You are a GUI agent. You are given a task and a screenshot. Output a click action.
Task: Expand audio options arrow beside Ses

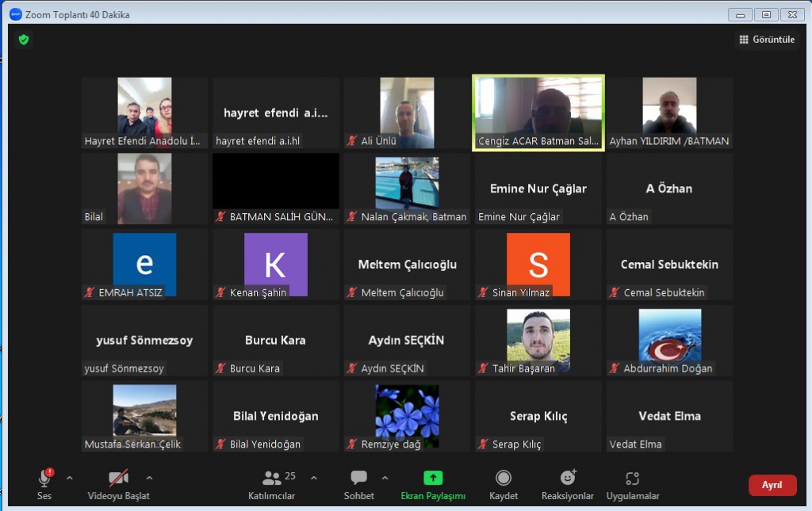coord(69,478)
